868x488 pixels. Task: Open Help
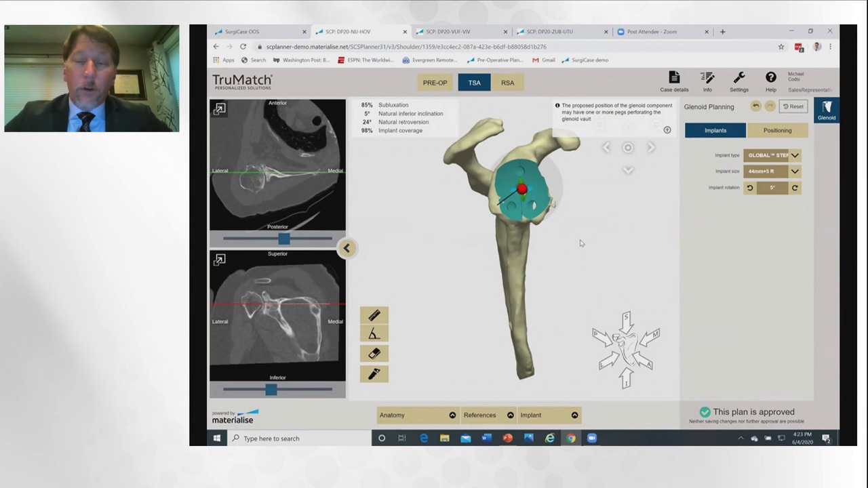coord(771,82)
